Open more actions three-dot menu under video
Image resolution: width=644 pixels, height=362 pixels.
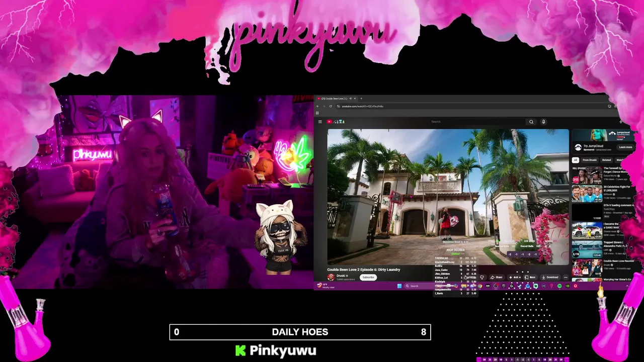566,277
